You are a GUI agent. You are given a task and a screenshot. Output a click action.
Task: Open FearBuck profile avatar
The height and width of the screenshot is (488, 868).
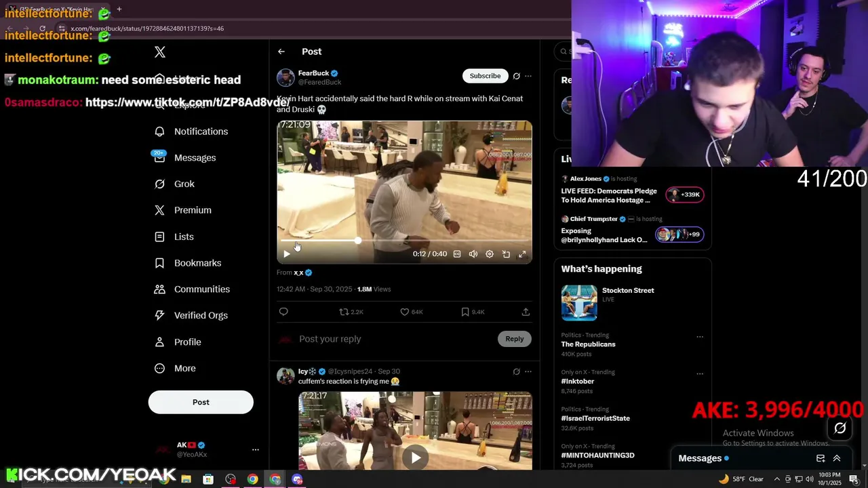click(x=285, y=78)
